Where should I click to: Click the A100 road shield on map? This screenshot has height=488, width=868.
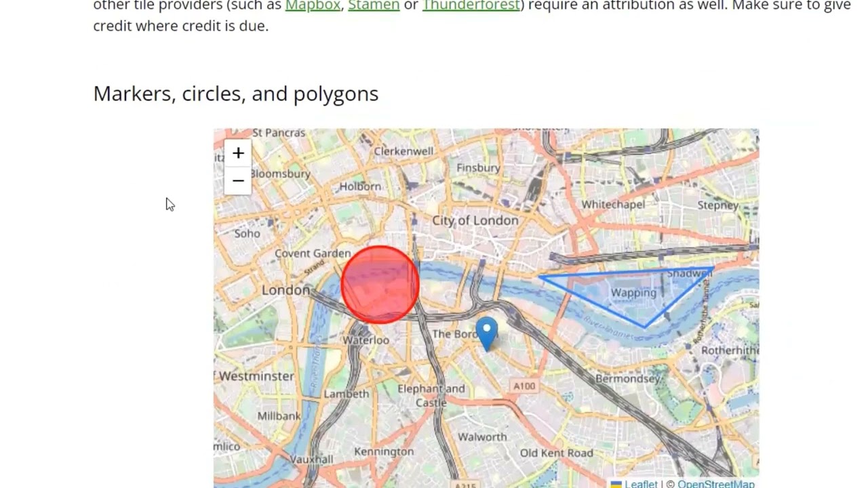click(524, 386)
